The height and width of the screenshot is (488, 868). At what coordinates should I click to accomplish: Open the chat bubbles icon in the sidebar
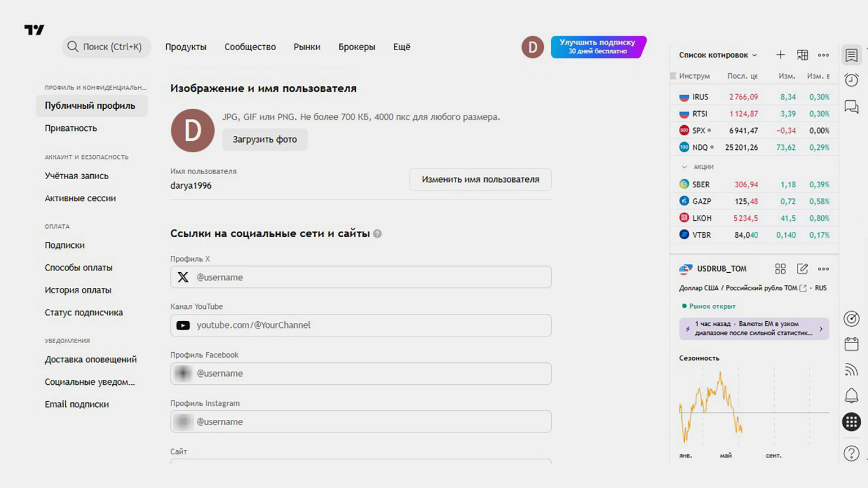tap(851, 107)
